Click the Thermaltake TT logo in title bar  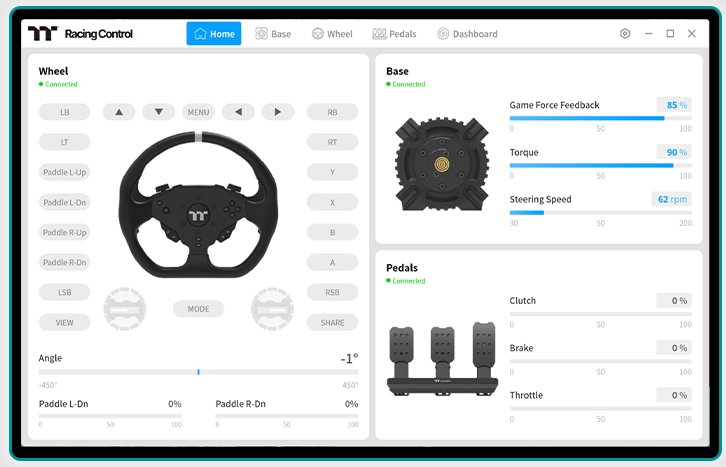pos(43,33)
